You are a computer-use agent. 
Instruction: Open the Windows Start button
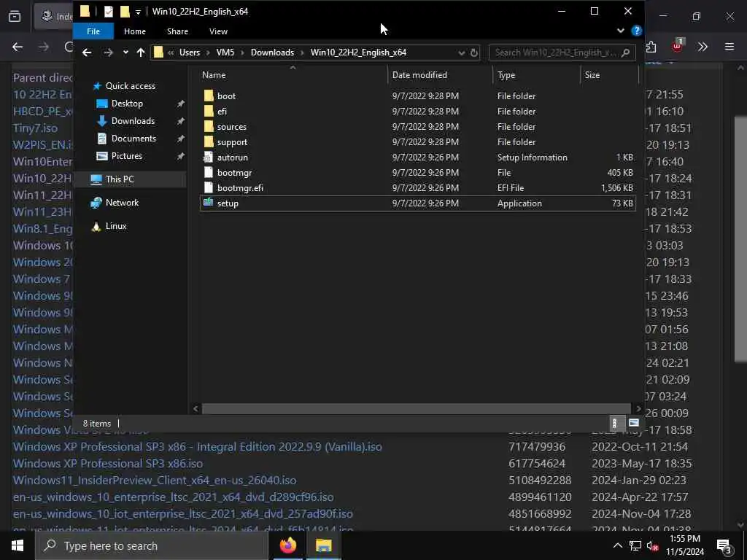click(18, 545)
